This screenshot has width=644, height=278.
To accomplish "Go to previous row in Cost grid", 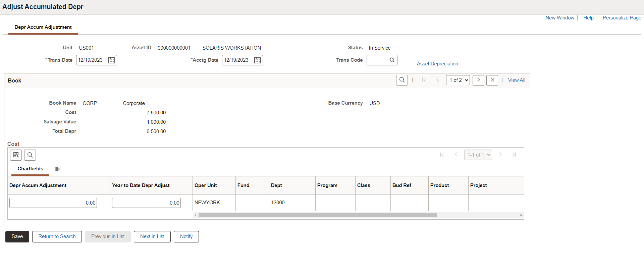I will coord(456,155).
